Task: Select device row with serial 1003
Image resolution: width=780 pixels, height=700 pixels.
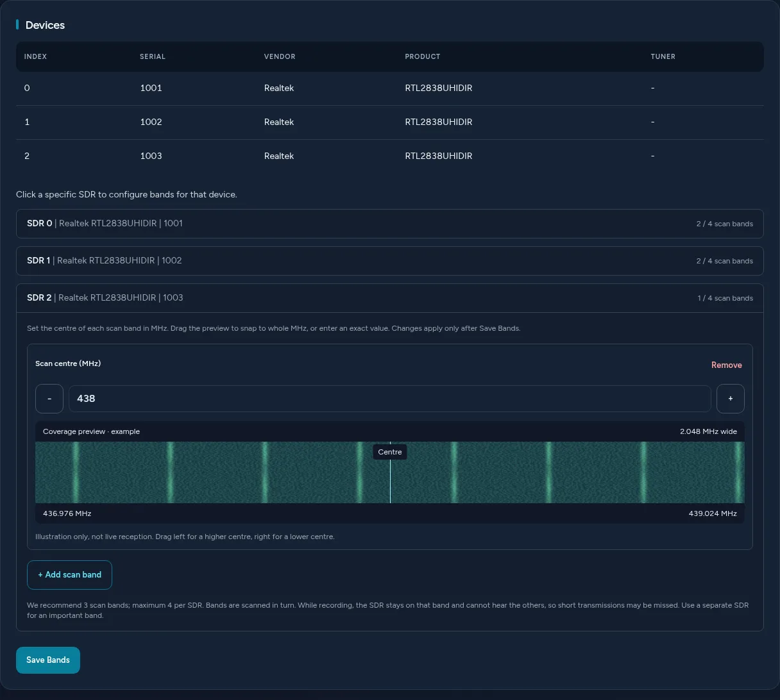Action: click(x=390, y=156)
